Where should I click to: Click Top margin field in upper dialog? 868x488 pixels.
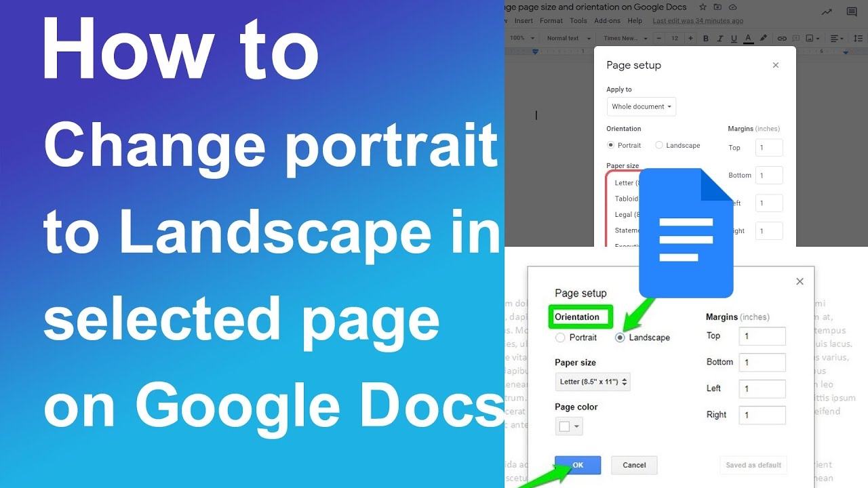(x=769, y=148)
